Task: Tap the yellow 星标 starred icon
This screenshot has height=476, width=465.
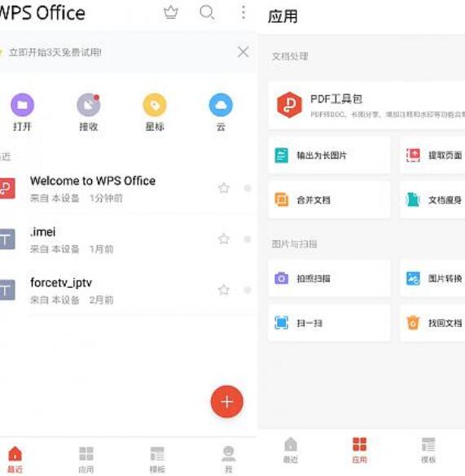Action: (x=155, y=105)
